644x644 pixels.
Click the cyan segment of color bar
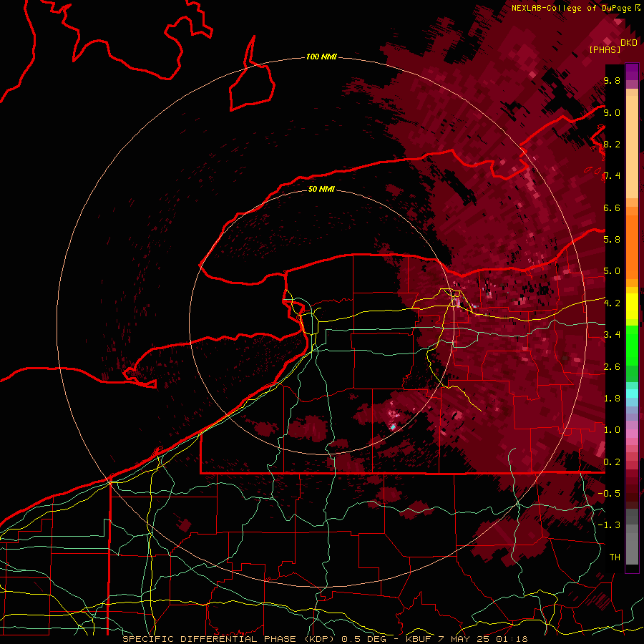pos(632,394)
